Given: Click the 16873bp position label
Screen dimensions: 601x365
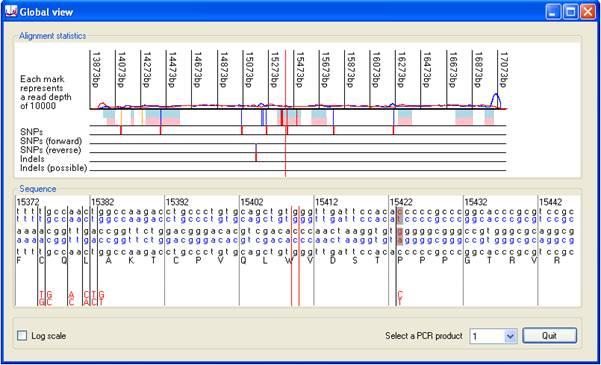Looking at the screenshot, I should pos(478,70).
